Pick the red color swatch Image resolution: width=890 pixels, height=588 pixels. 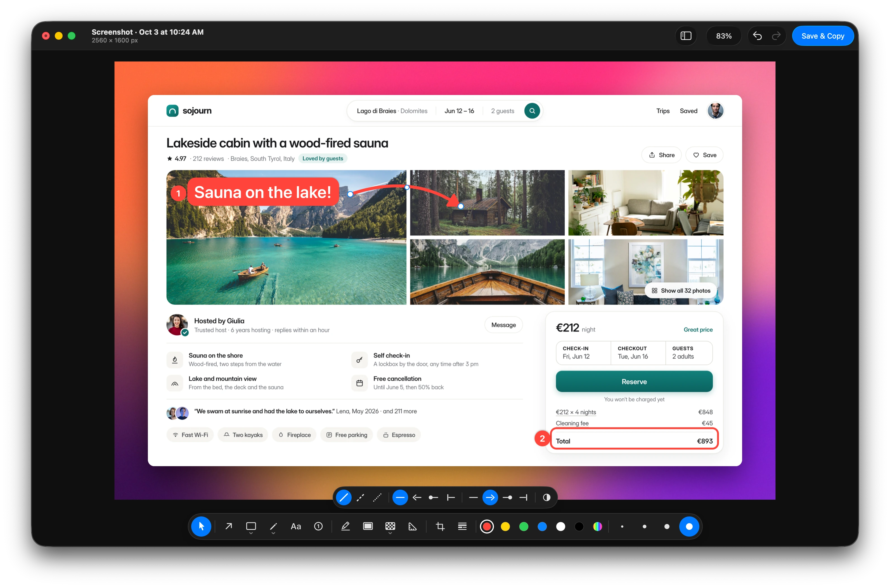tap(486, 527)
